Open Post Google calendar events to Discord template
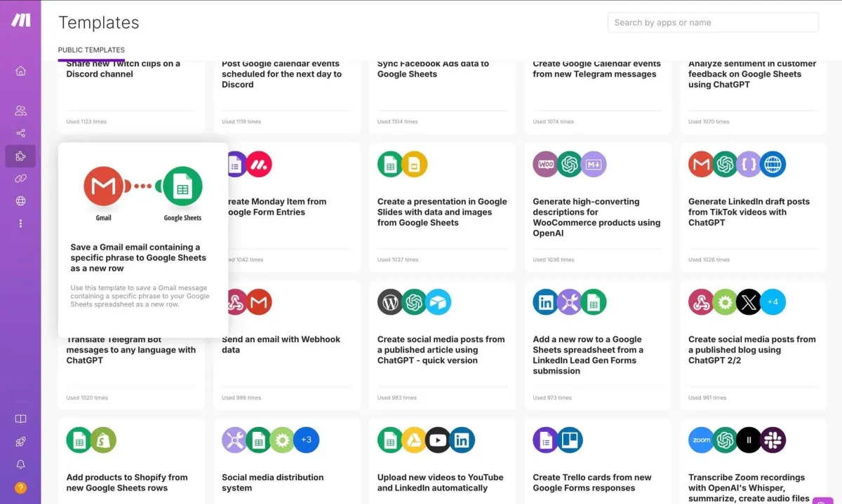This screenshot has height=504, width=842. pos(281,74)
